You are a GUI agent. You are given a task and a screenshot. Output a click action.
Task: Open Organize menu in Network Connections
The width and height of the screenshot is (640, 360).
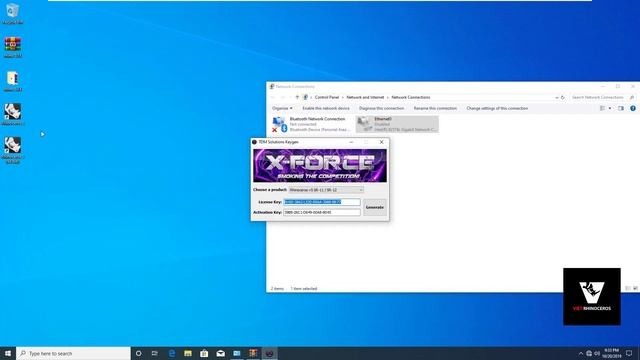pyautogui.click(x=282, y=109)
